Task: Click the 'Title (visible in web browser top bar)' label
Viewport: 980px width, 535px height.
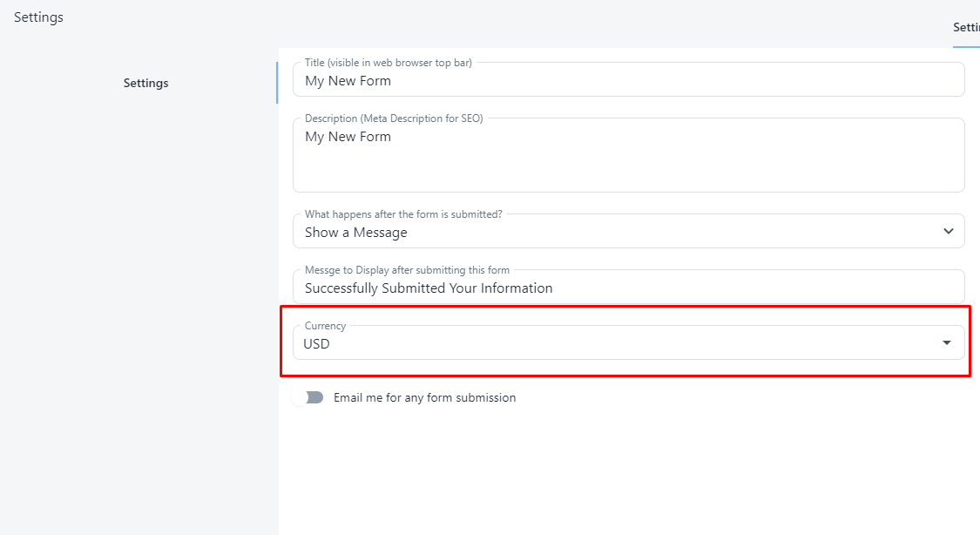Action: [x=389, y=63]
